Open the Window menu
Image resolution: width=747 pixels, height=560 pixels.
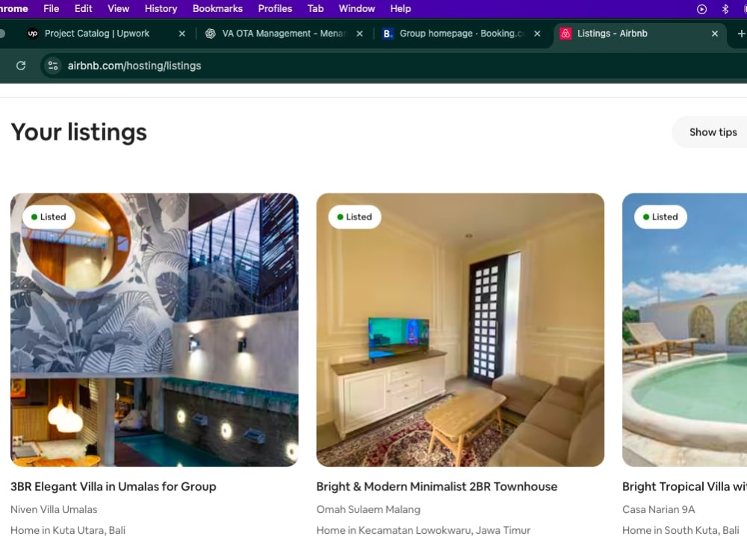(x=356, y=8)
